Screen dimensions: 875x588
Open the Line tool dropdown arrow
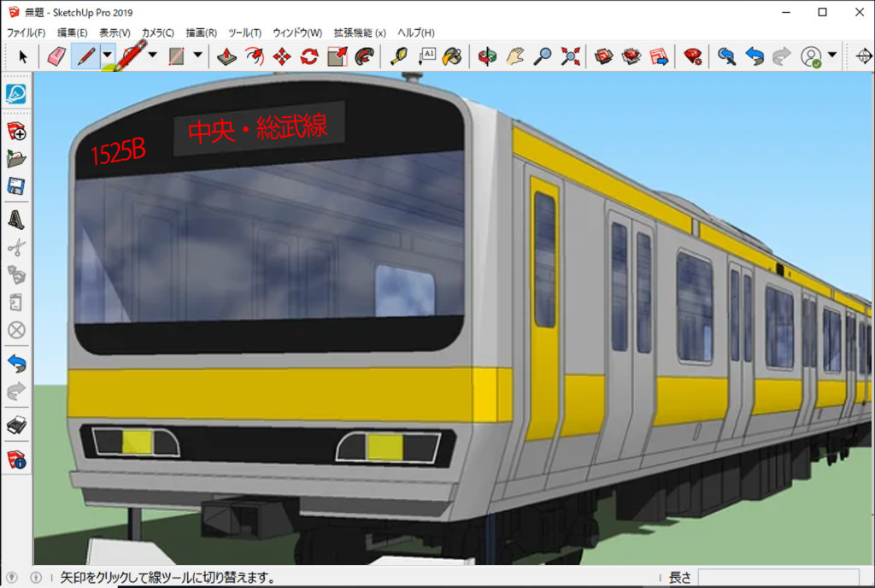point(107,56)
